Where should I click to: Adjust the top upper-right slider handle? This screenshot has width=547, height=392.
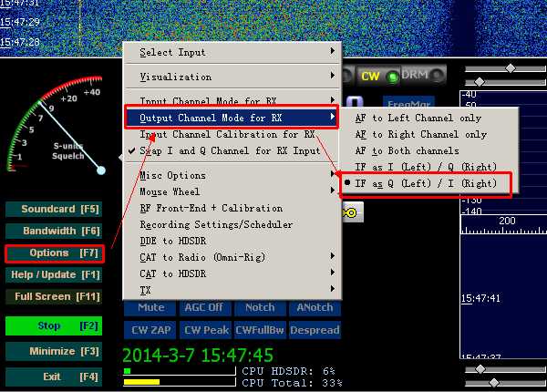[511, 68]
